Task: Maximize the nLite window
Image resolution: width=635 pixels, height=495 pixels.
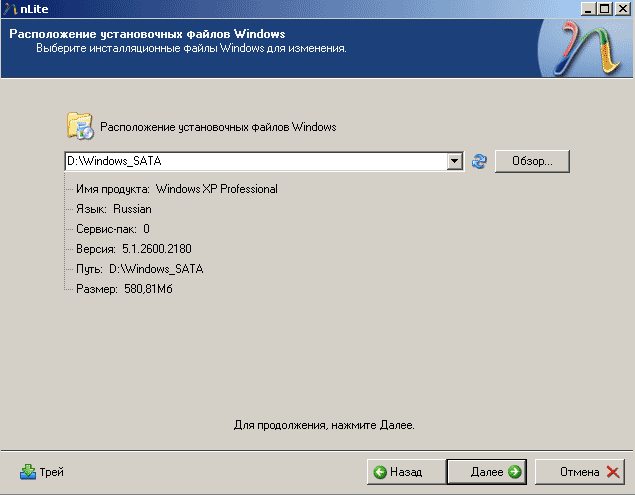Action: (605, 9)
